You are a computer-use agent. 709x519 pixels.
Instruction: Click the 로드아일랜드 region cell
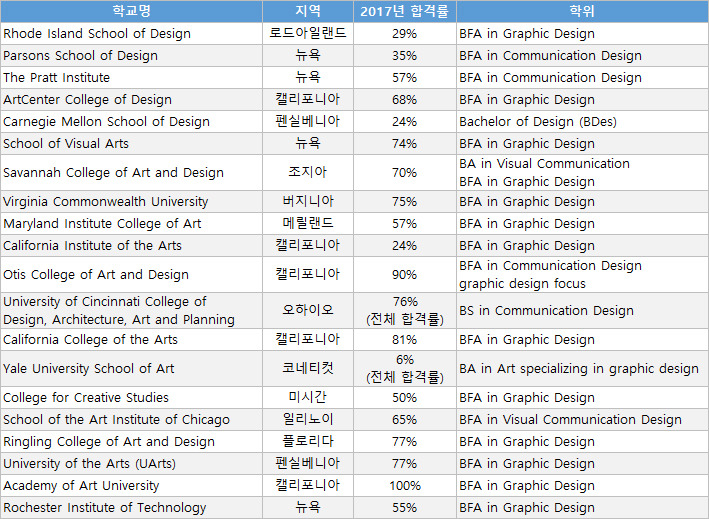pos(307,33)
